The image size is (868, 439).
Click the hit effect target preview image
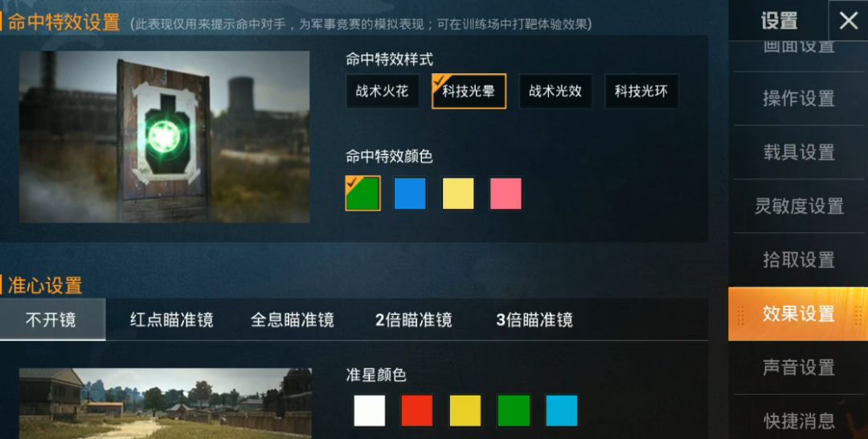click(x=165, y=137)
